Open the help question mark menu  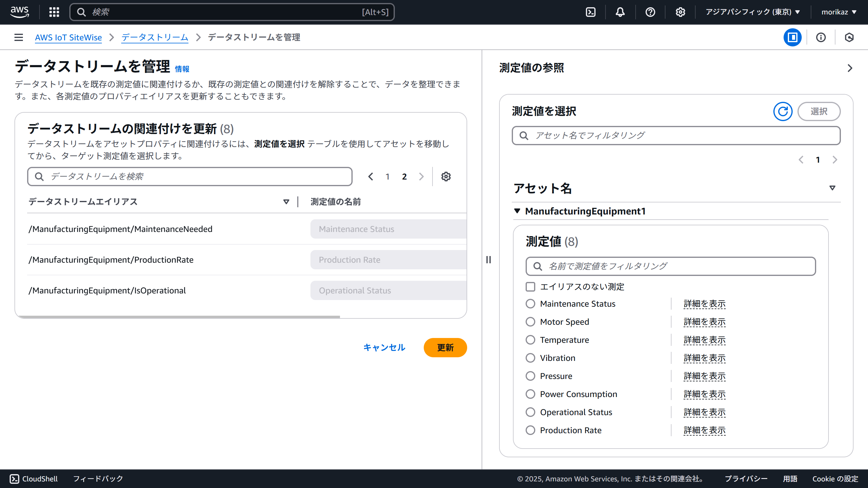tap(650, 12)
